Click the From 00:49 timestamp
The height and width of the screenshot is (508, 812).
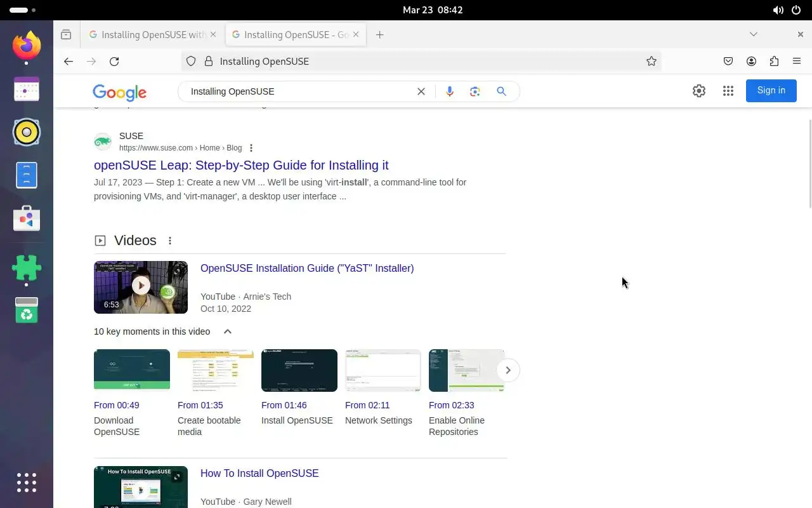tap(117, 405)
